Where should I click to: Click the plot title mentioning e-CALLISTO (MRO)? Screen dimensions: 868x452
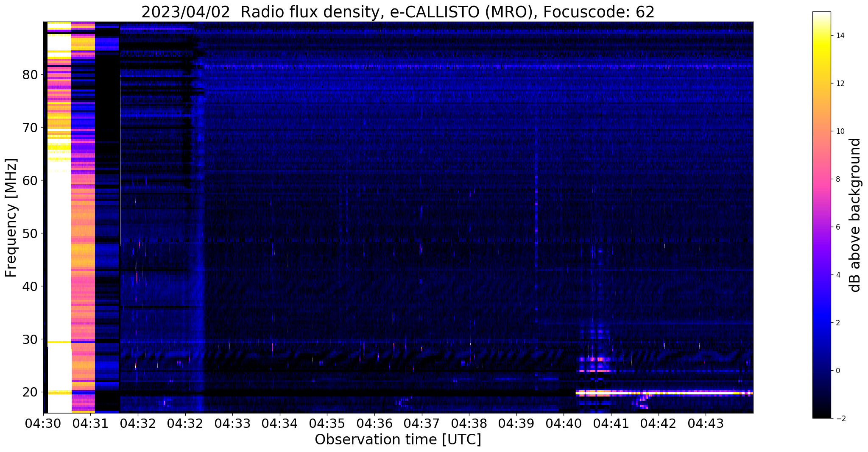398,12
